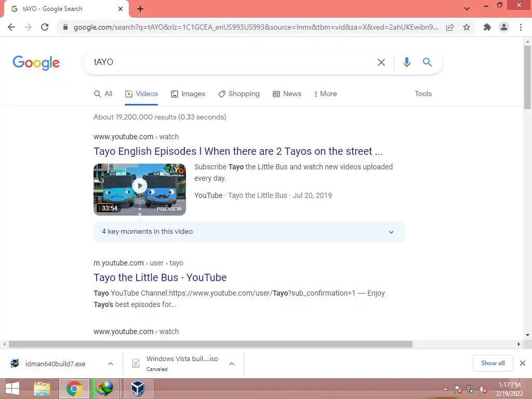532x399 pixels.
Task: View site info via lock icon
Action: point(65,27)
